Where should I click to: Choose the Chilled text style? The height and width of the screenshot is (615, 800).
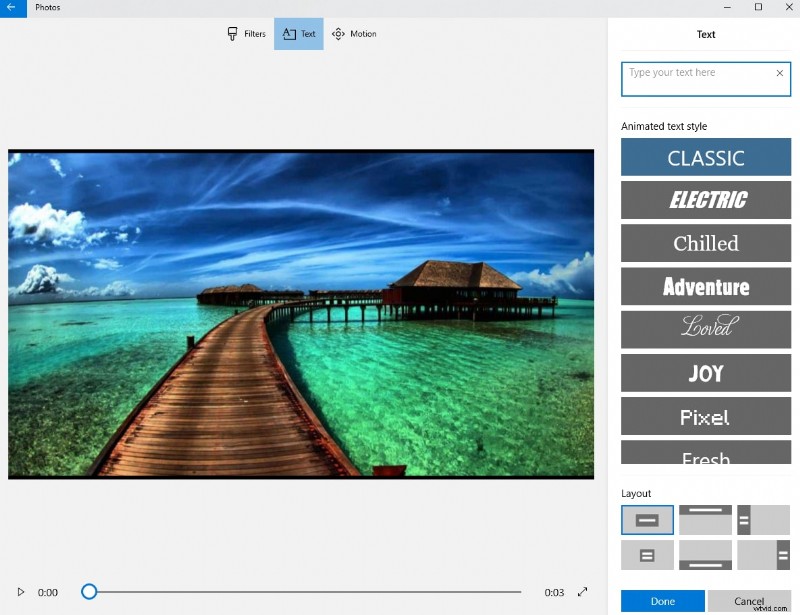705,243
